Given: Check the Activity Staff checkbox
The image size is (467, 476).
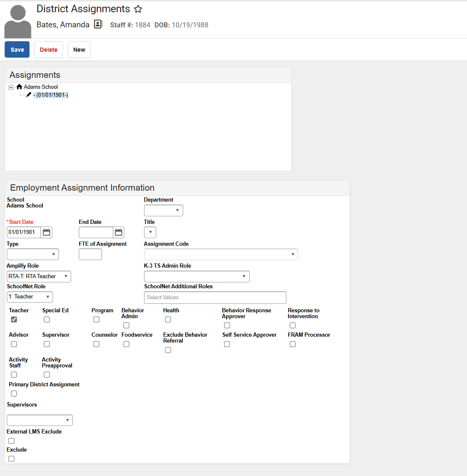Looking at the screenshot, I should tap(14, 375).
